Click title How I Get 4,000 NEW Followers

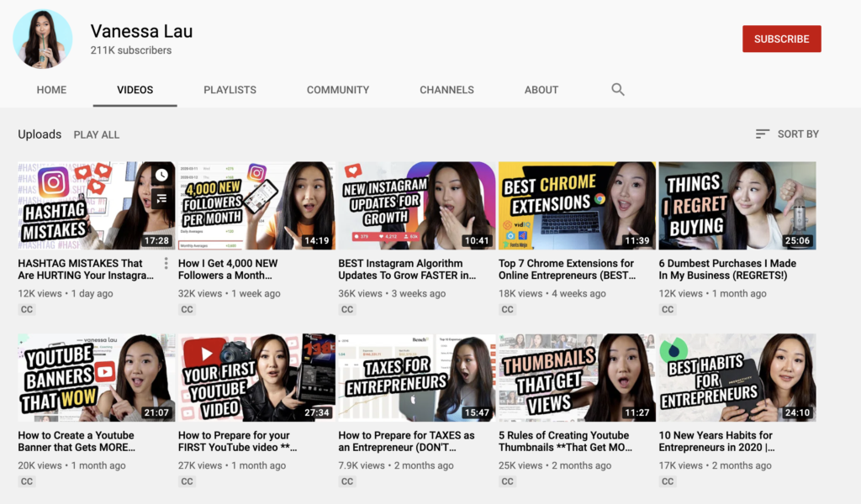coord(228,270)
